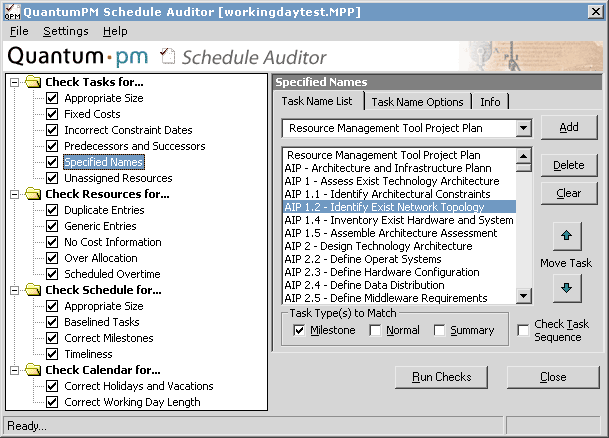Select AIP 1.5 - Assemble Architecture Assessment
The height and width of the screenshot is (438, 609).
[x=399, y=233]
